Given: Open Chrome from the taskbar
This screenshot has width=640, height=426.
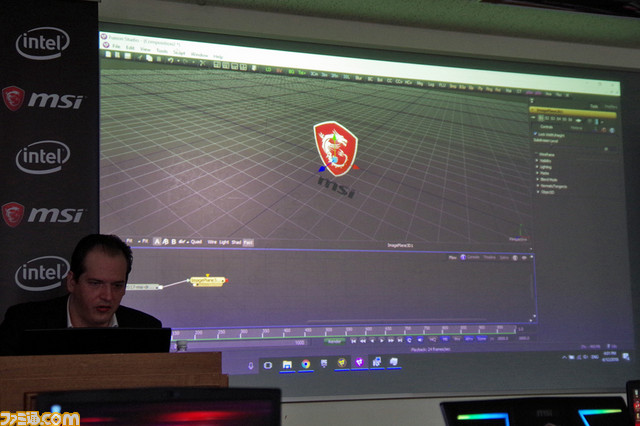Looking at the screenshot, I should pos(306,364).
